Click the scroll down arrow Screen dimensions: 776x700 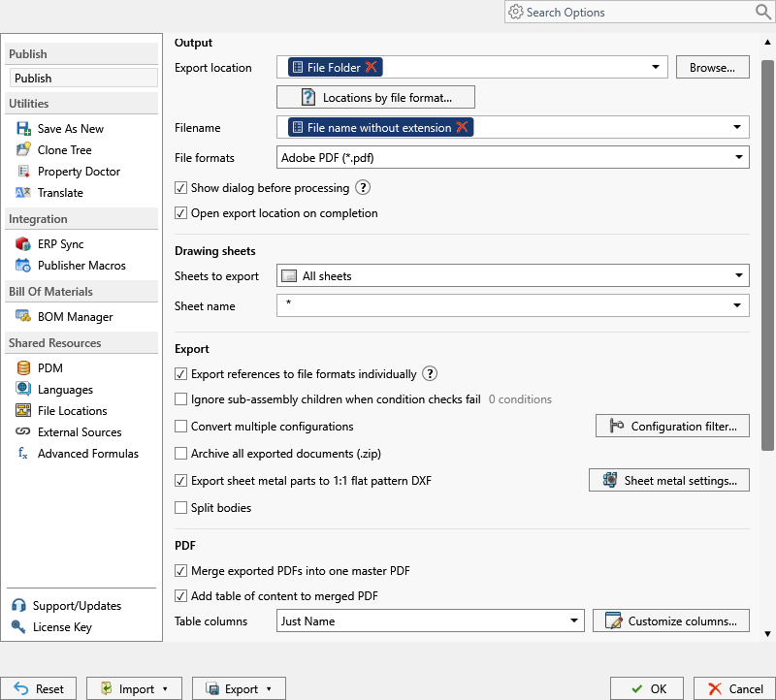(767, 634)
